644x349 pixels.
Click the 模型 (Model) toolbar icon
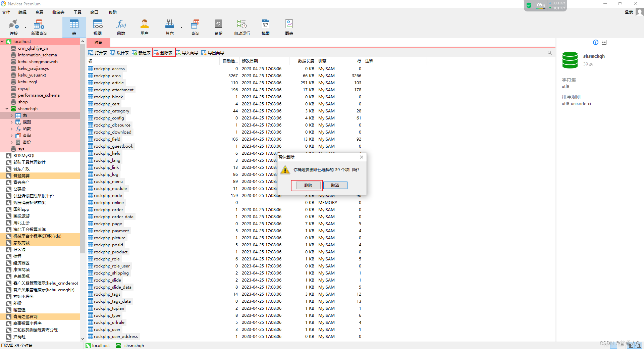pos(265,27)
